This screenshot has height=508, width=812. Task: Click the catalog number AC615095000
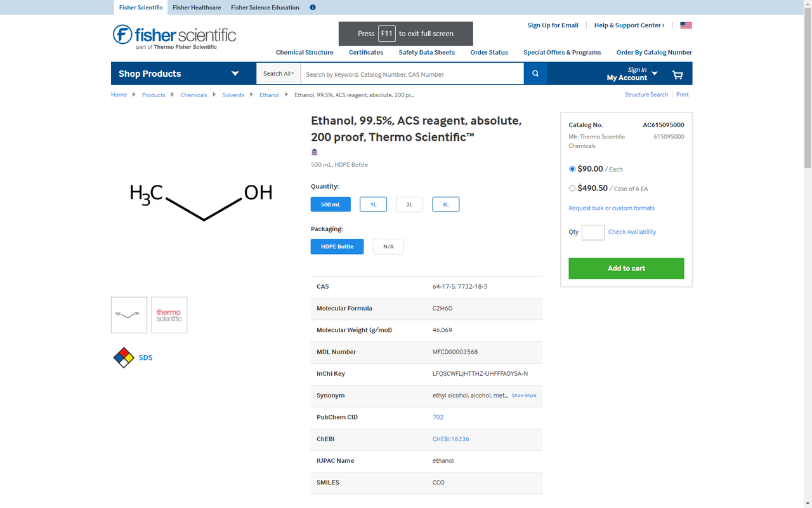(664, 125)
